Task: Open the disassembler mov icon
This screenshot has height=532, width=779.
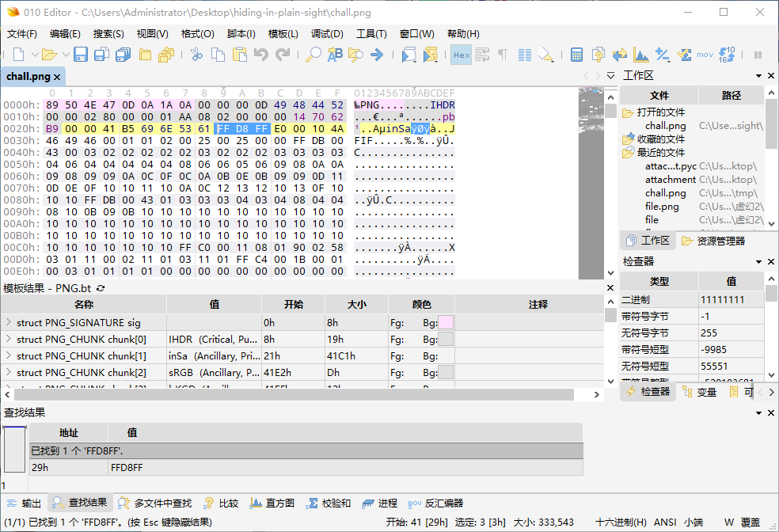Action: [x=705, y=55]
